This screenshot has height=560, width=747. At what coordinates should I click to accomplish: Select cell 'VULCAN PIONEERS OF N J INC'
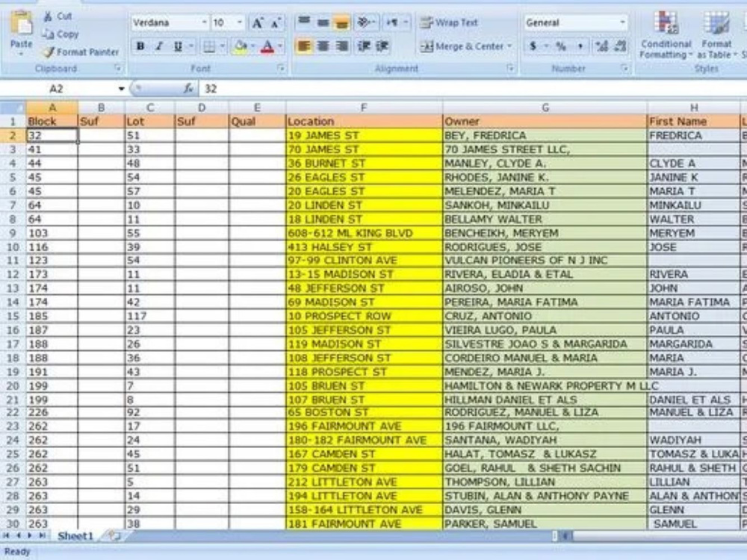point(545,261)
